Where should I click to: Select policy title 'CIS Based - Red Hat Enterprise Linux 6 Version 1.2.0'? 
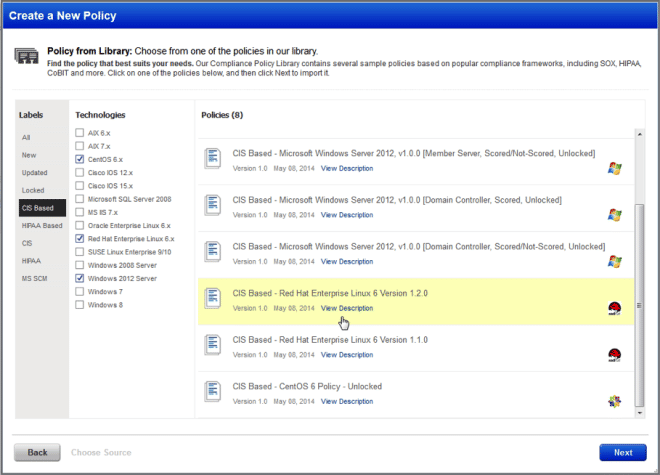coord(330,293)
